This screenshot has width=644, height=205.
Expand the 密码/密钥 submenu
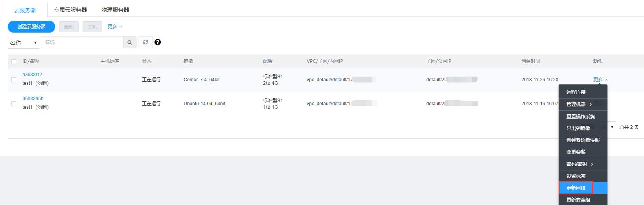click(583, 164)
